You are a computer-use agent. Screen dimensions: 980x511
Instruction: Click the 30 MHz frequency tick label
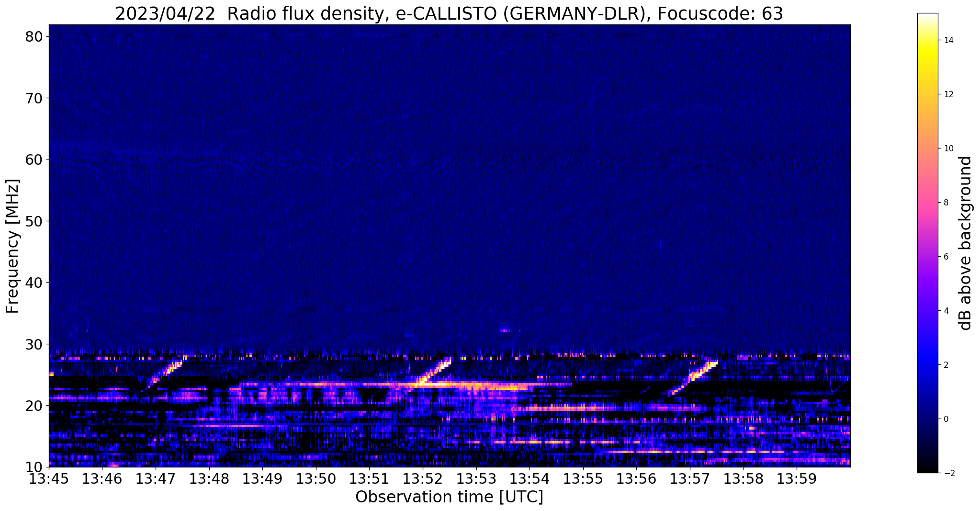point(34,344)
